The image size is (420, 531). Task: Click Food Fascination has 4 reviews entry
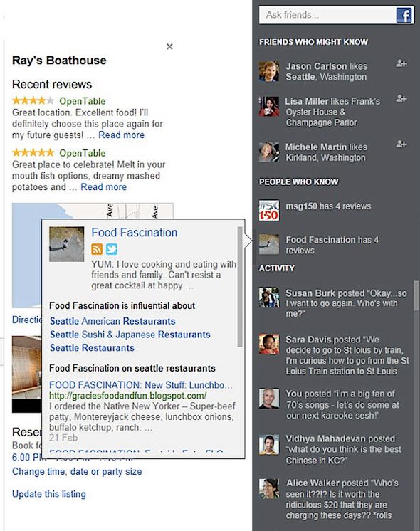tap(332, 245)
